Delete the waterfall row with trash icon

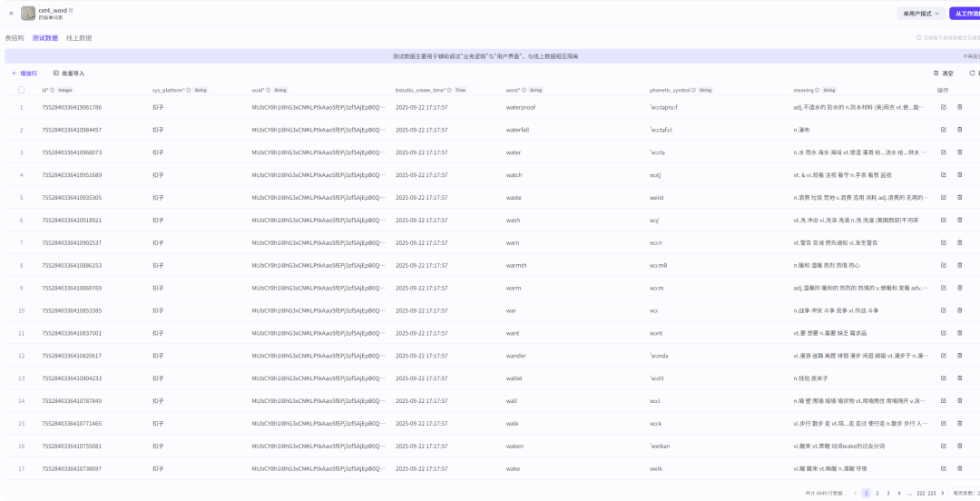tap(960, 130)
